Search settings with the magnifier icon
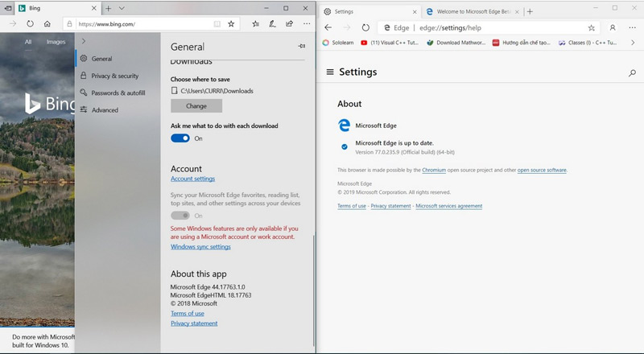 [x=632, y=72]
